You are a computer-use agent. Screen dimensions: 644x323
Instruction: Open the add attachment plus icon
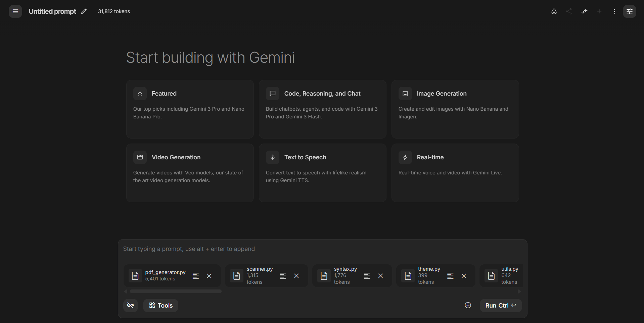click(468, 305)
